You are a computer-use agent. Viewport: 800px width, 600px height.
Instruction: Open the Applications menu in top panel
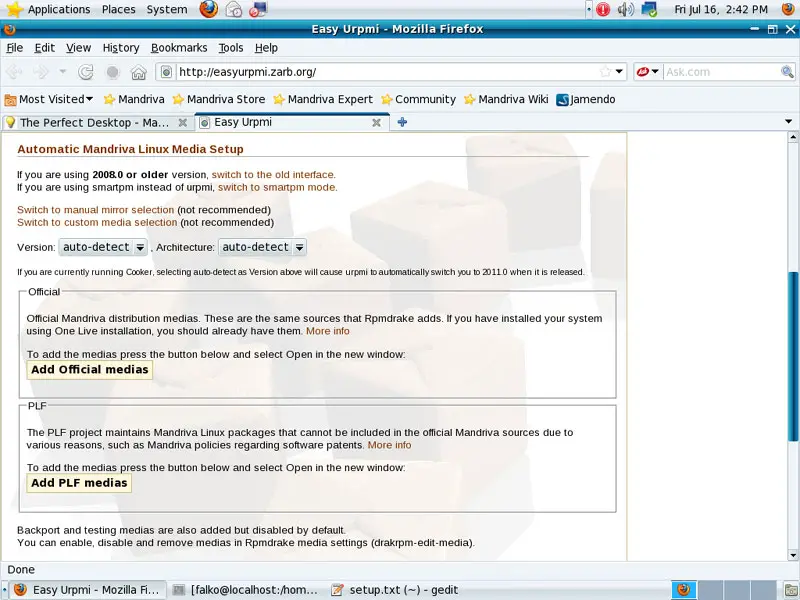(x=48, y=9)
